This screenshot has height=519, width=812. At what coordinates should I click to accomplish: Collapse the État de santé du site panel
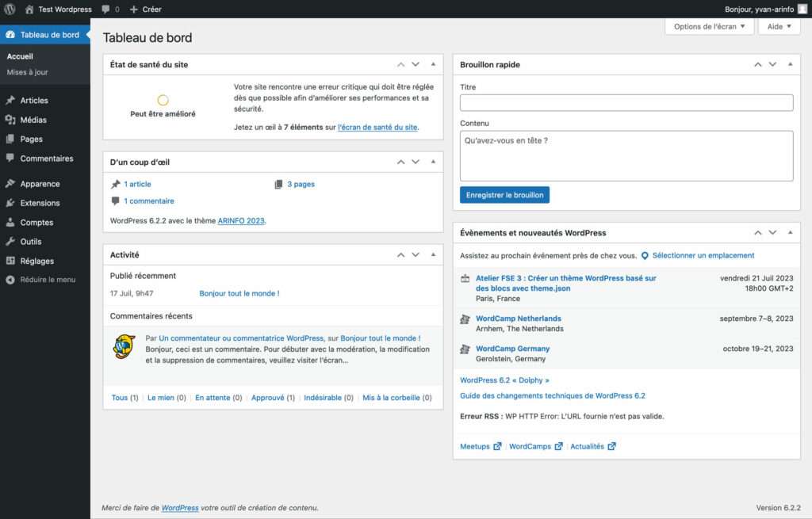coord(433,64)
